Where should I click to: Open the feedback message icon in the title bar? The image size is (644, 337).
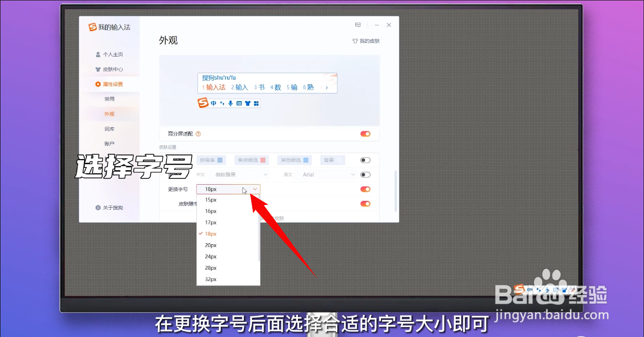tap(358, 25)
